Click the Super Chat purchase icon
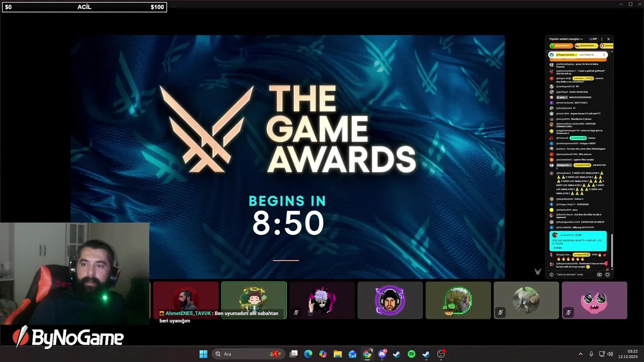The image size is (644, 362). point(599,275)
